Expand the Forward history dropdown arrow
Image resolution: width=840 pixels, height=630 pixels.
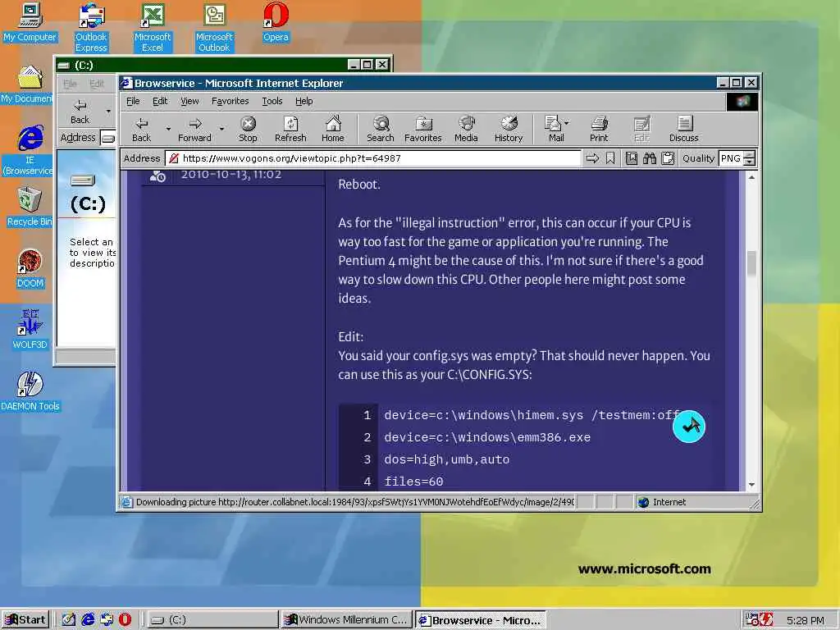pyautogui.click(x=221, y=129)
